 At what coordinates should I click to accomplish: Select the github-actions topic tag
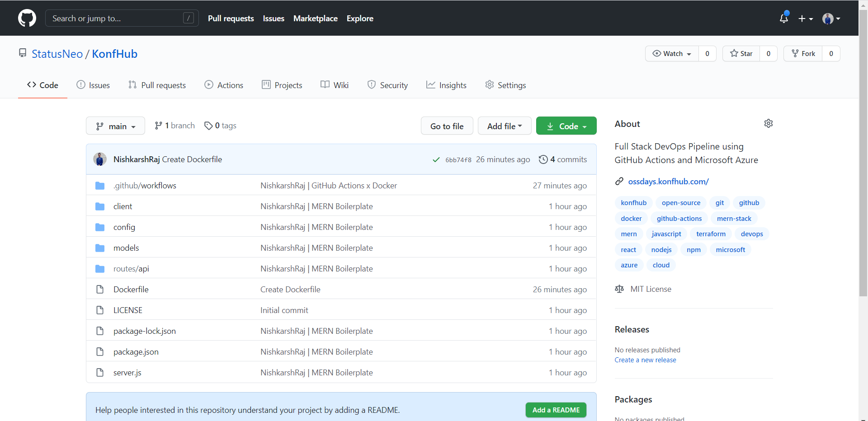point(679,219)
